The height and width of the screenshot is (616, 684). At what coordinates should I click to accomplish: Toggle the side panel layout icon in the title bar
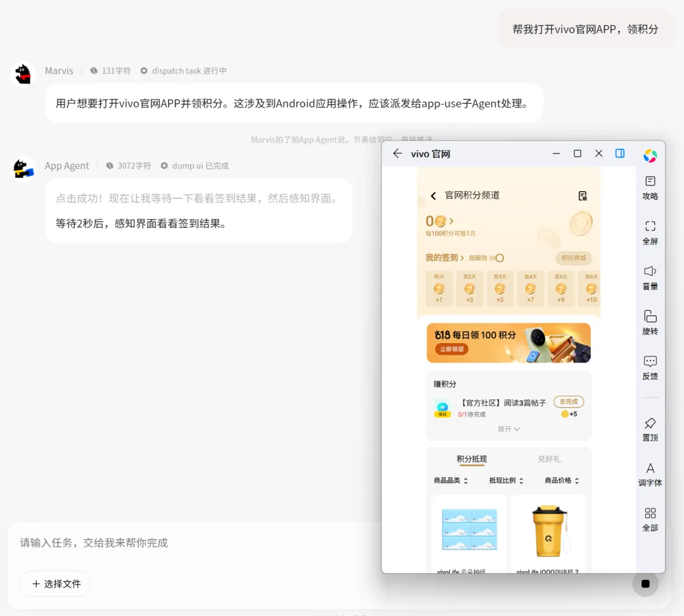620,153
